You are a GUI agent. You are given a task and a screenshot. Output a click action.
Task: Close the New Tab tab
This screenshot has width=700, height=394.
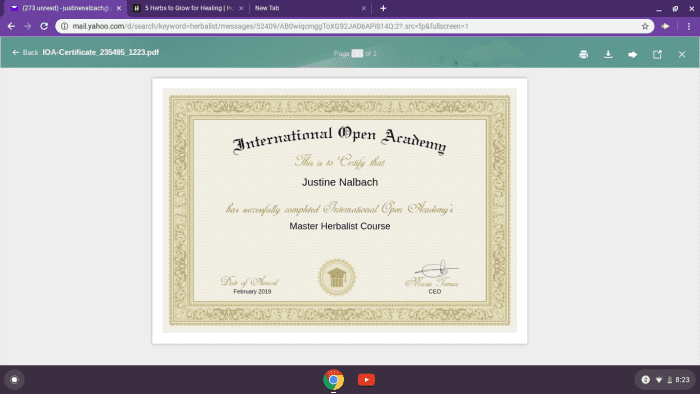tap(364, 8)
